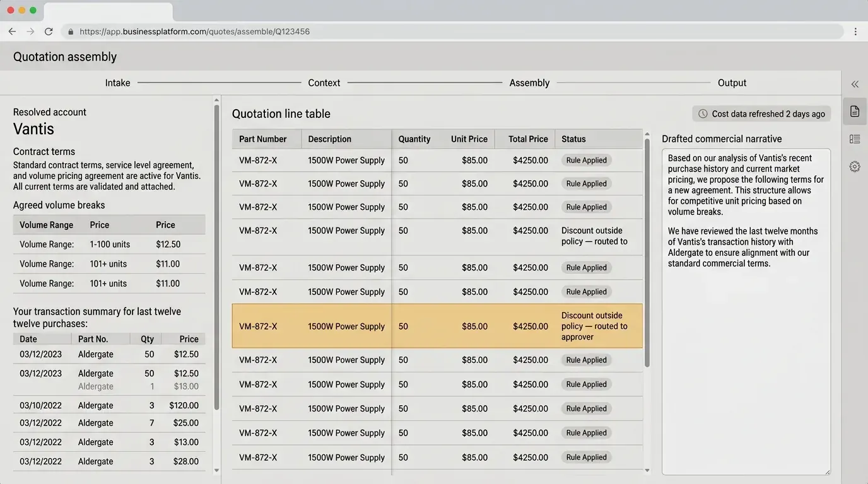
Task: Click the Quotation assembly page title
Action: coord(65,57)
